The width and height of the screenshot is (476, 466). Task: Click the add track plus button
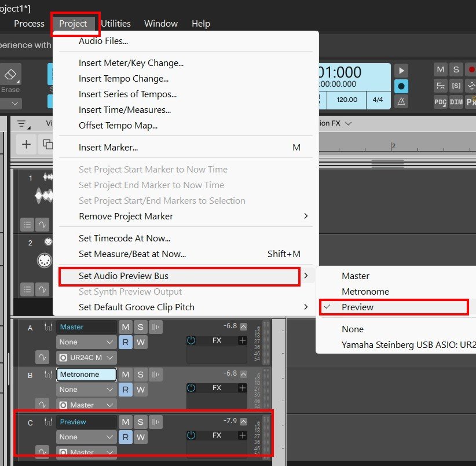(26, 145)
